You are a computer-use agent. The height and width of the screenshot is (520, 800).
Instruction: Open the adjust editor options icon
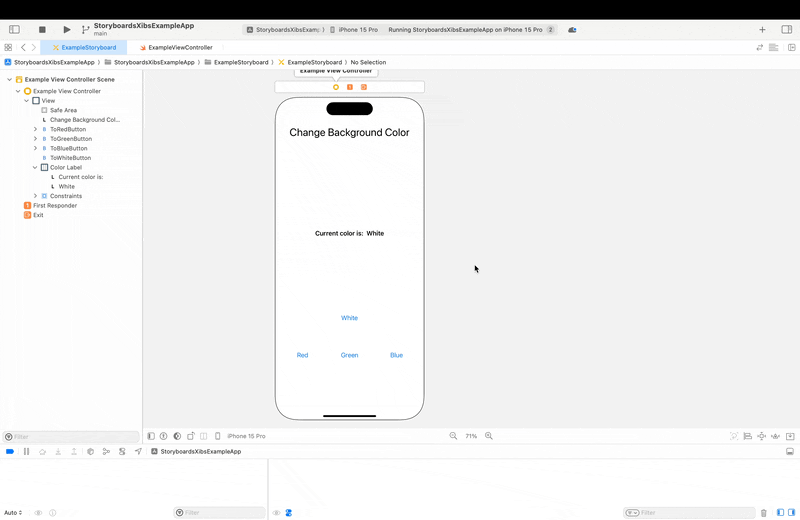pos(773,47)
